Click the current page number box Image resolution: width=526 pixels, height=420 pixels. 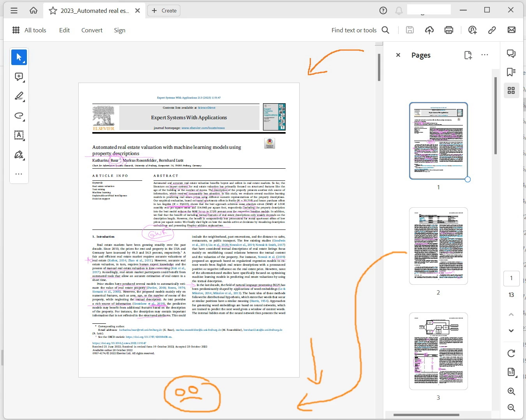[x=511, y=278]
